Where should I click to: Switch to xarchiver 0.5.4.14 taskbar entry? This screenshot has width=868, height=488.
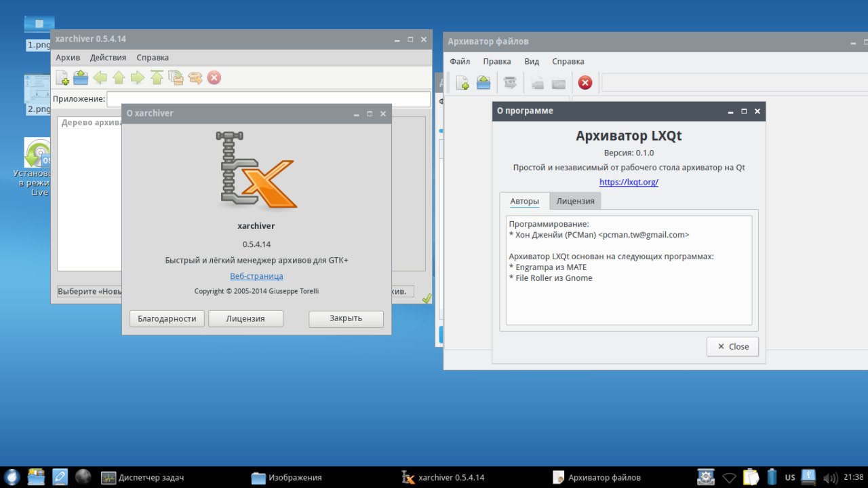click(x=443, y=477)
